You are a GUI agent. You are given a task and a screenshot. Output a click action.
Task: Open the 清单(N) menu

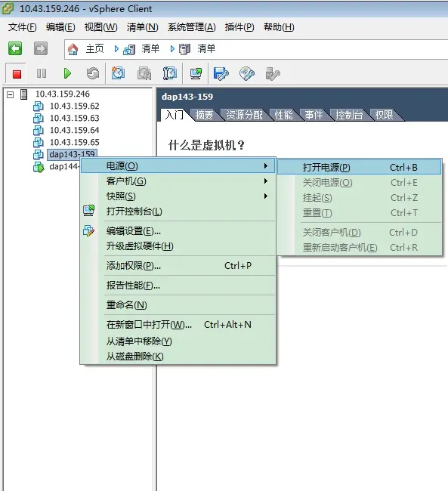click(x=143, y=27)
